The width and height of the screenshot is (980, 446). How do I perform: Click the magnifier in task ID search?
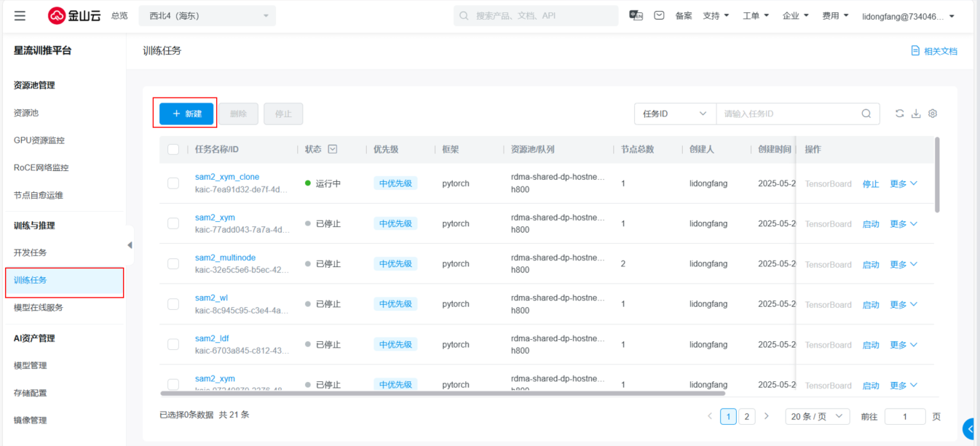coord(866,114)
